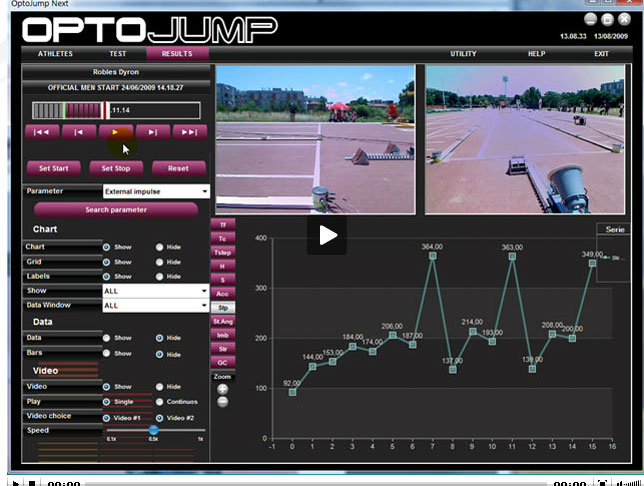The width and height of the screenshot is (644, 486).
Task: Click the chart data point labeled 363,00
Action: (x=512, y=256)
